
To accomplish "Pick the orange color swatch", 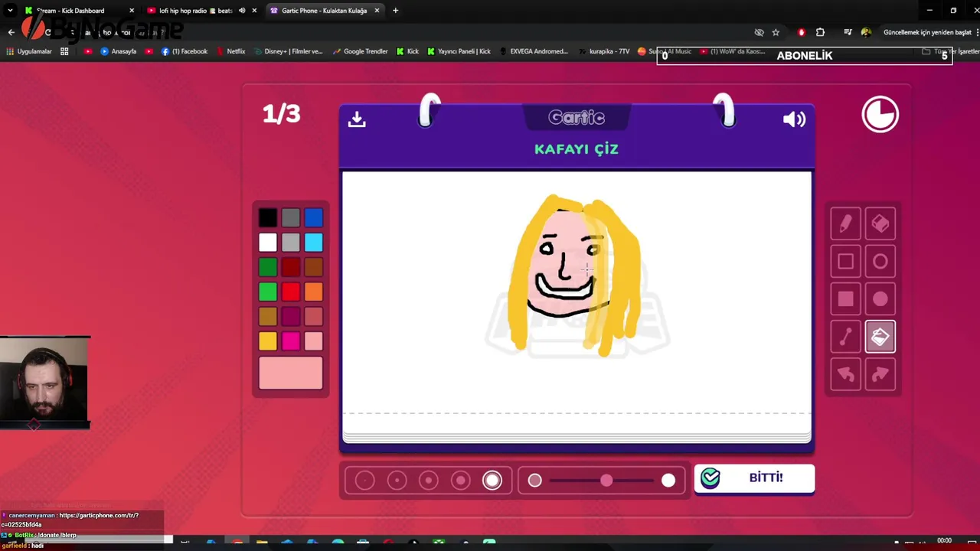I will [x=313, y=292].
